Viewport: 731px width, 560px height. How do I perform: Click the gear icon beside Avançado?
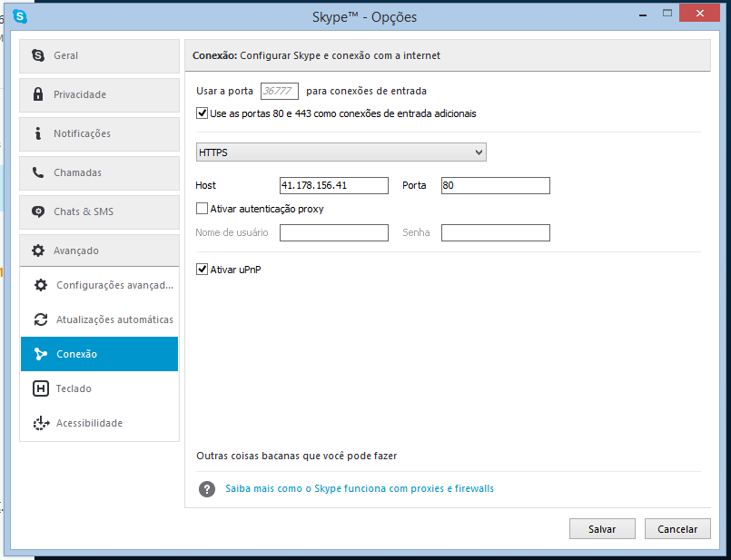(x=38, y=251)
